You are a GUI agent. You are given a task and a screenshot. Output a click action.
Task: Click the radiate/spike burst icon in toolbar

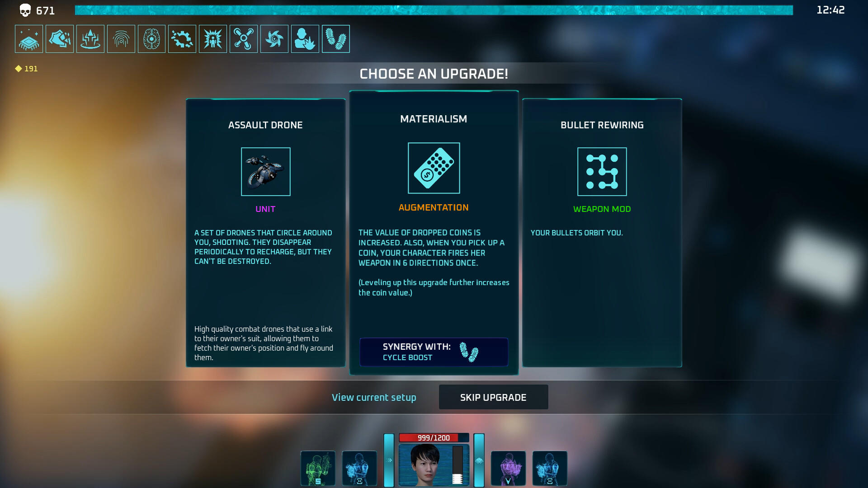tap(213, 38)
